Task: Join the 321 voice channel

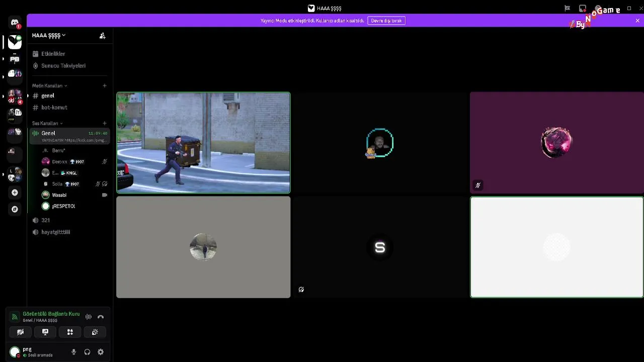Action: tap(70, 220)
